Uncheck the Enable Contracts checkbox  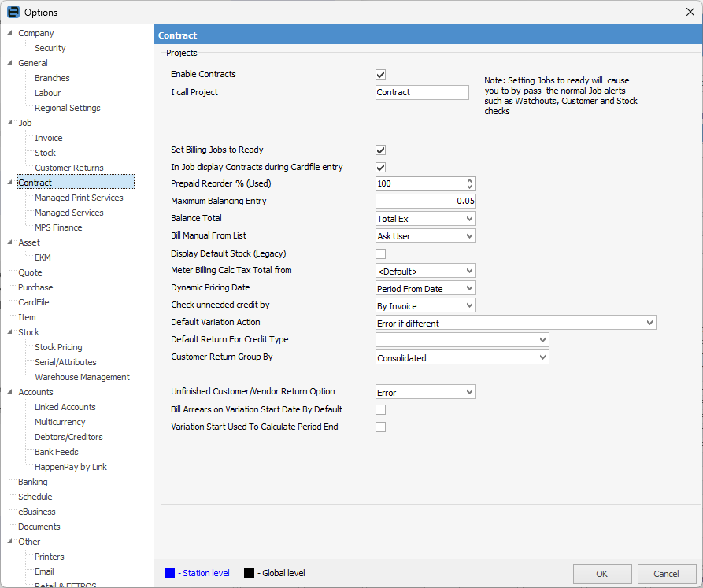pos(381,75)
